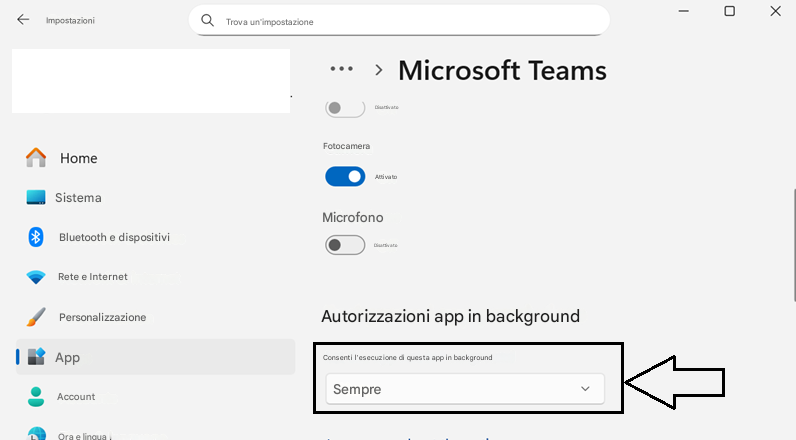The width and height of the screenshot is (796, 440).
Task: Open Personalizzazione settings
Action: click(x=155, y=317)
